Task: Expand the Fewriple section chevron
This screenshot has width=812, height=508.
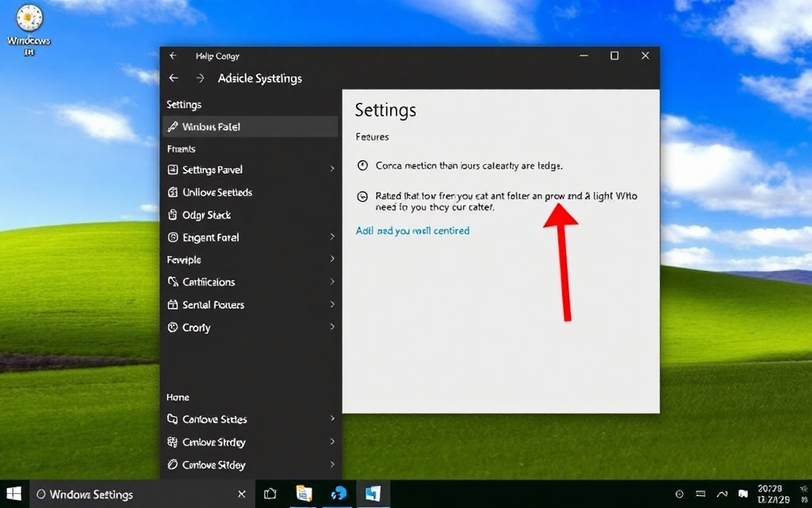Action: pos(332,260)
